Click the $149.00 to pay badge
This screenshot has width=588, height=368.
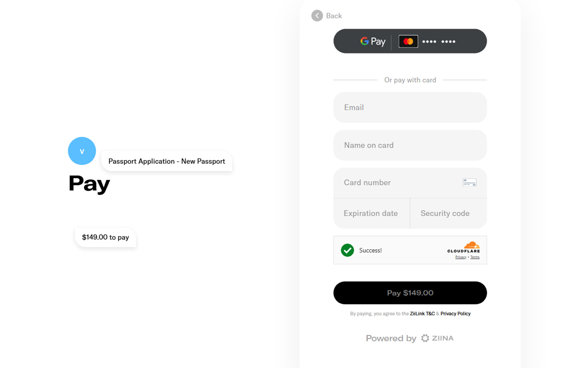pyautogui.click(x=105, y=237)
